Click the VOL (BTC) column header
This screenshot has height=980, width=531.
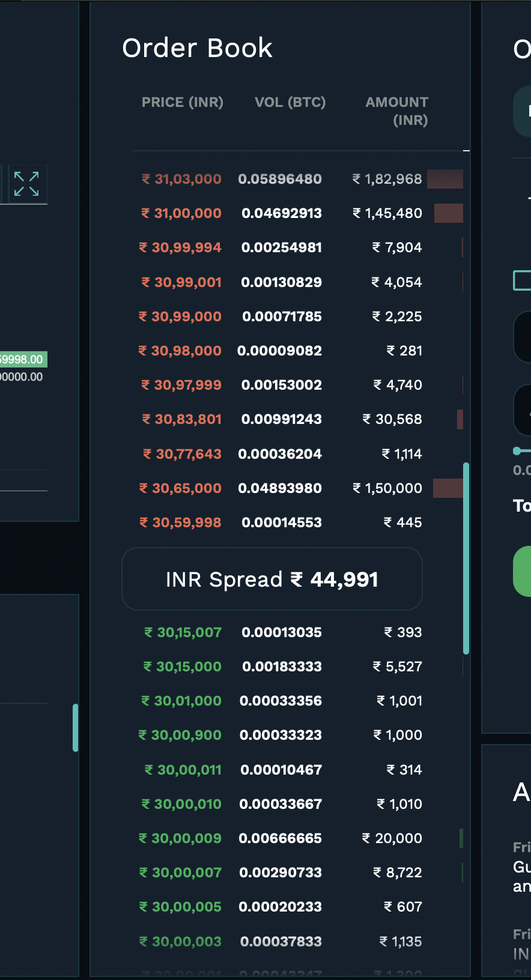290,102
